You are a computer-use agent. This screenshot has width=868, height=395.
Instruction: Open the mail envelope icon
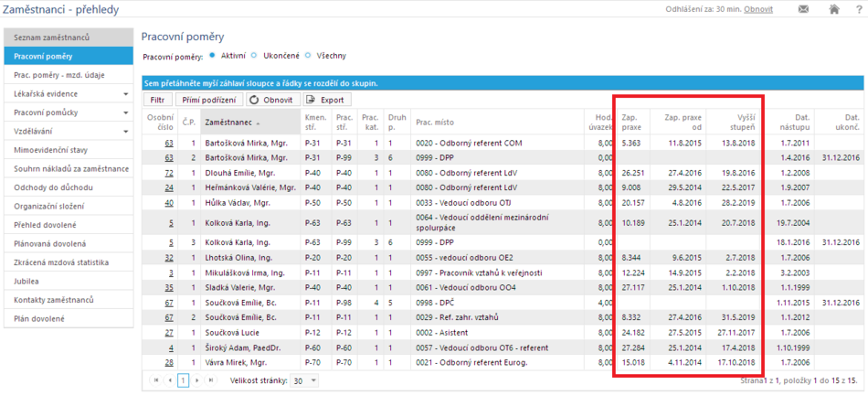tap(803, 9)
